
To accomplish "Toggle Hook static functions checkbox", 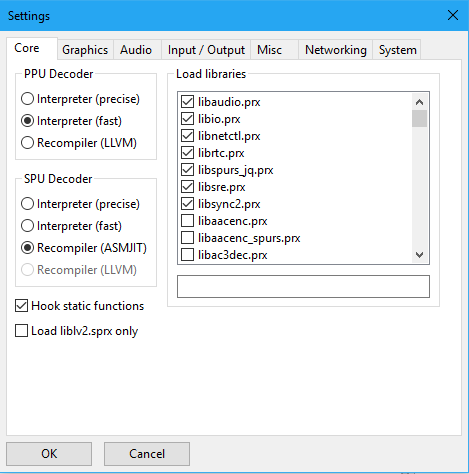I will coord(79,306).
